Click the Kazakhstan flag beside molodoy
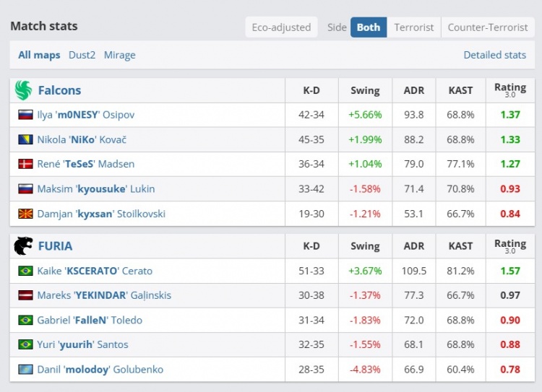The width and height of the screenshot is (542, 392). [x=25, y=369]
